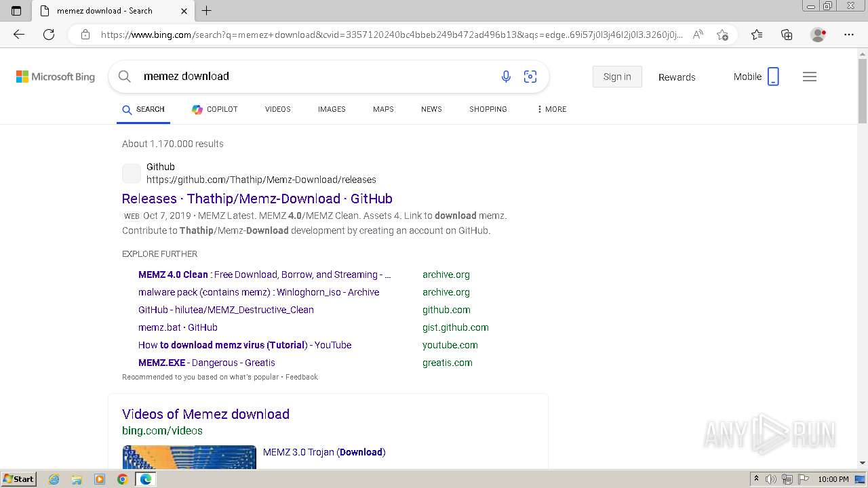This screenshot has width=868, height=488.
Task: Open hilutea/MEMZ_Destructive_Clean GitHub link
Action: point(226,310)
